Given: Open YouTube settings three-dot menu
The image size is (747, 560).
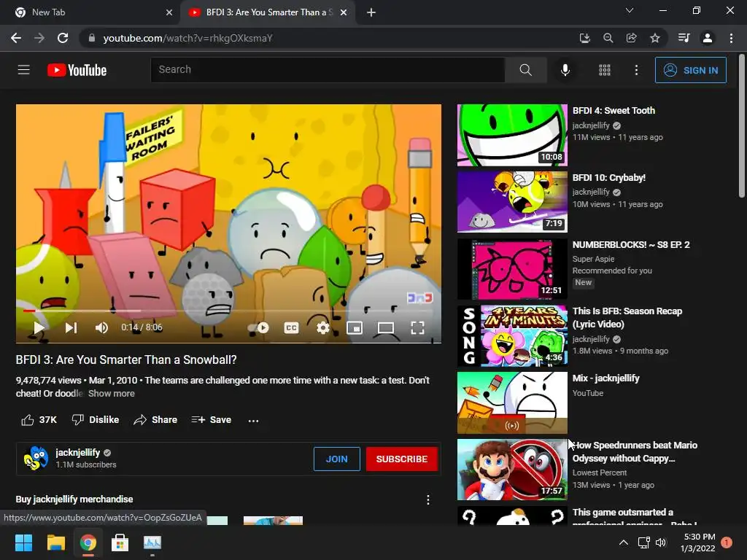Looking at the screenshot, I should pyautogui.click(x=636, y=70).
